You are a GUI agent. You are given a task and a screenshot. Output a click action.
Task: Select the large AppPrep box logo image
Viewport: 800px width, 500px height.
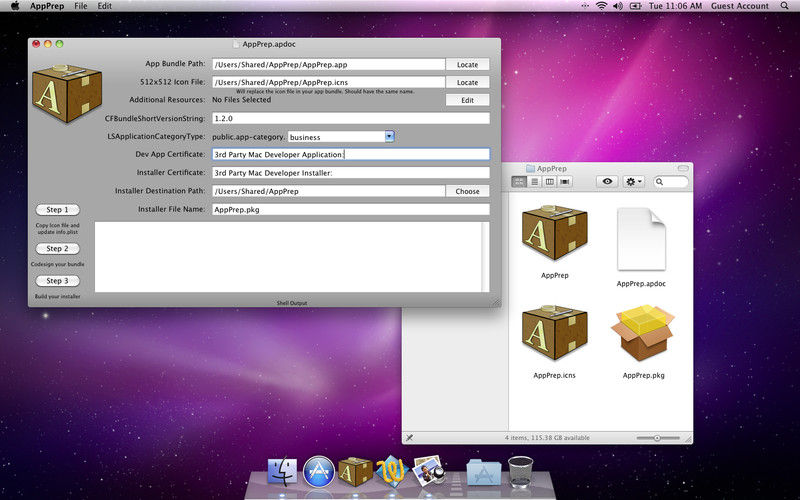tap(67, 93)
